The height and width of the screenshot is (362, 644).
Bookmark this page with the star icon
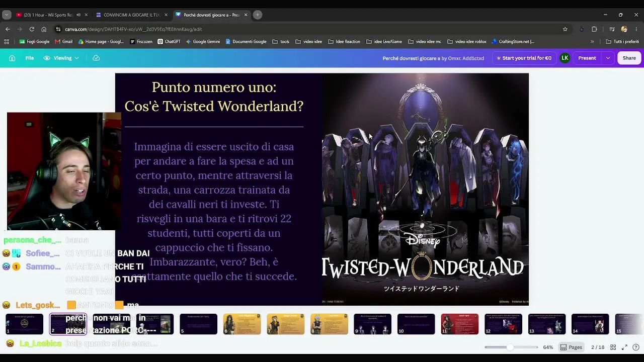click(x=565, y=29)
